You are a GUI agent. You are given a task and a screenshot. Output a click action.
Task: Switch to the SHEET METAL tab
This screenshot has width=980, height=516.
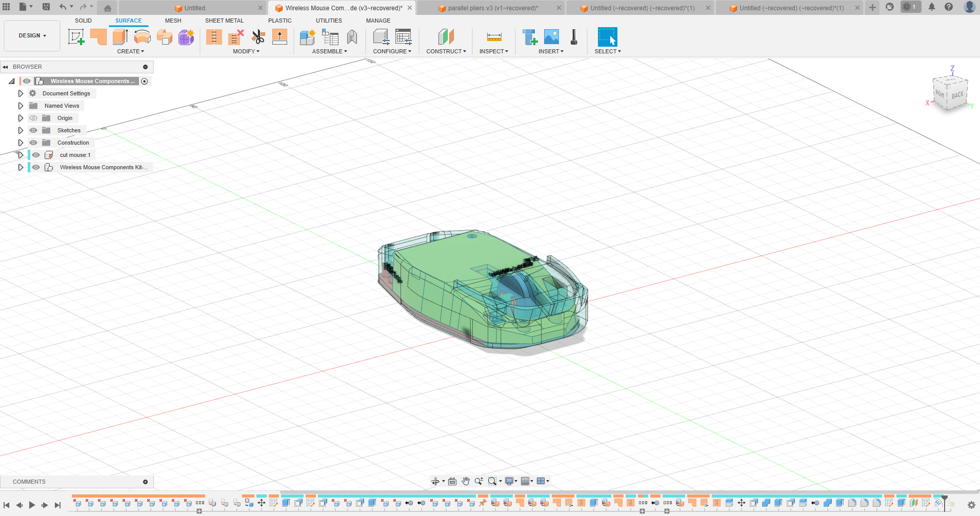pyautogui.click(x=224, y=21)
